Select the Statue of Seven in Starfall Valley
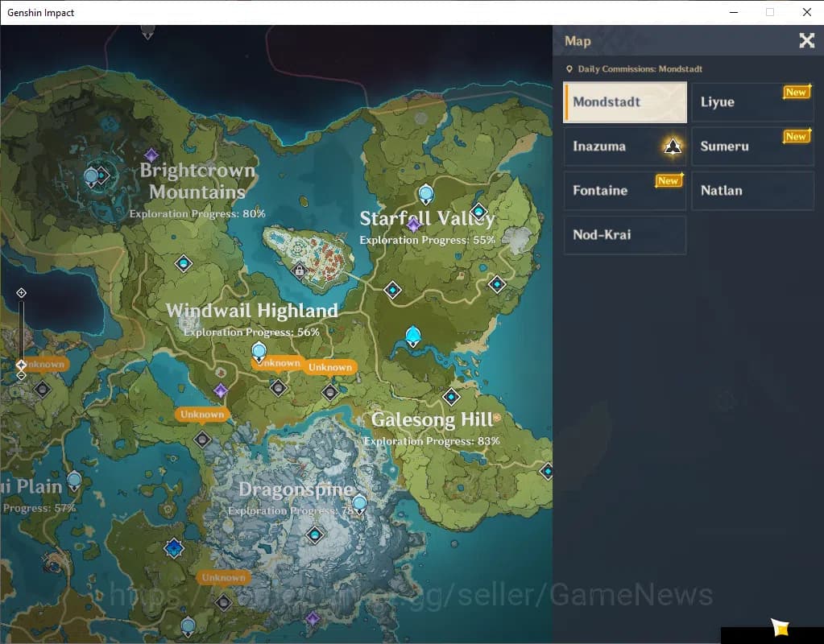 click(425, 194)
